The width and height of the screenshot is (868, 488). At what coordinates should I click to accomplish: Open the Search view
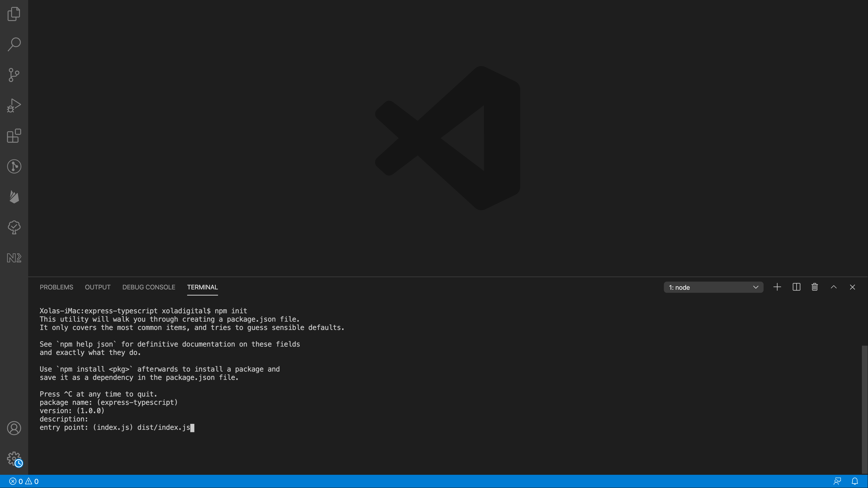(x=14, y=44)
